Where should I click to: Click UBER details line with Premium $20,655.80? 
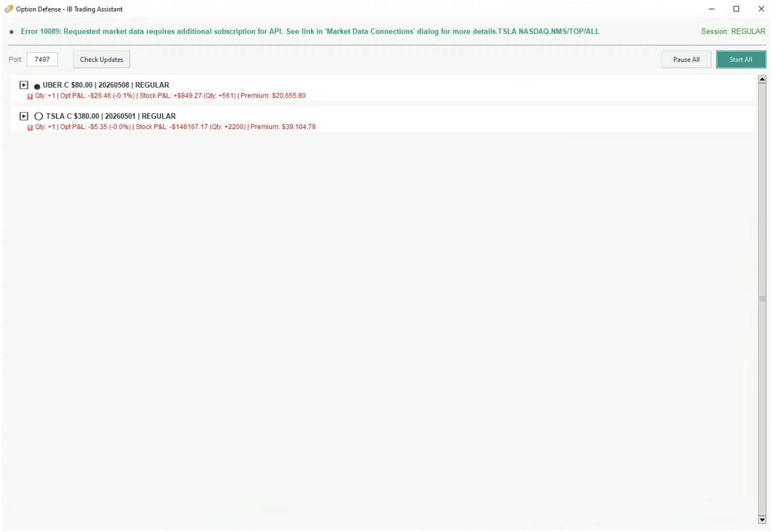(x=170, y=96)
